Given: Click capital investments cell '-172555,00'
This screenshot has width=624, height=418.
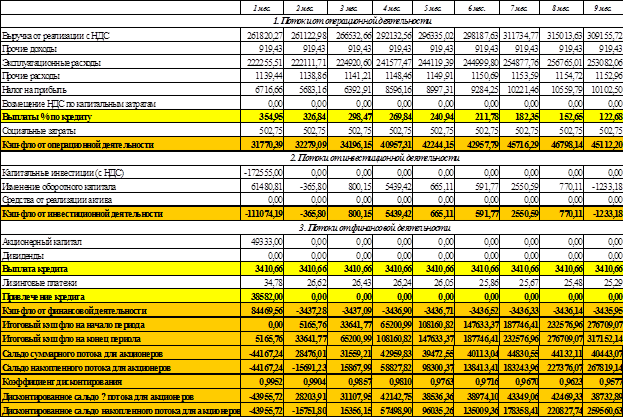Looking at the screenshot, I should pos(263,173).
